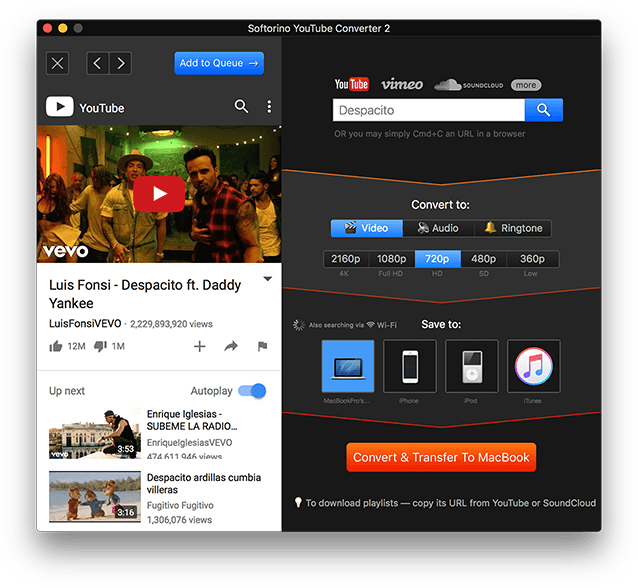
Task: Choose 480p SD quality
Action: point(483,259)
